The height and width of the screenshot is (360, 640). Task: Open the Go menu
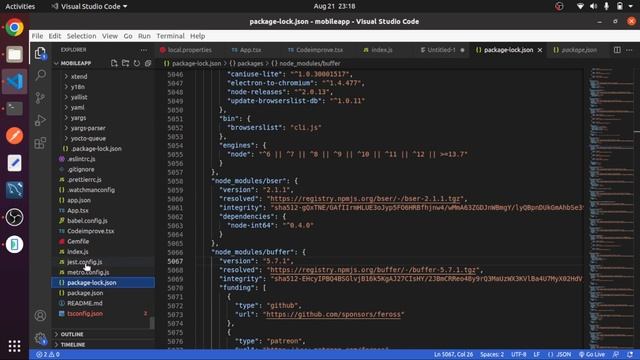(x=128, y=36)
